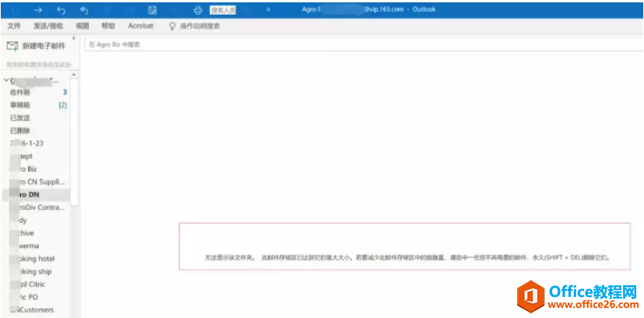The image size is (644, 318).
Task: Select the folder ending in 6-1-23
Action: click(26, 143)
